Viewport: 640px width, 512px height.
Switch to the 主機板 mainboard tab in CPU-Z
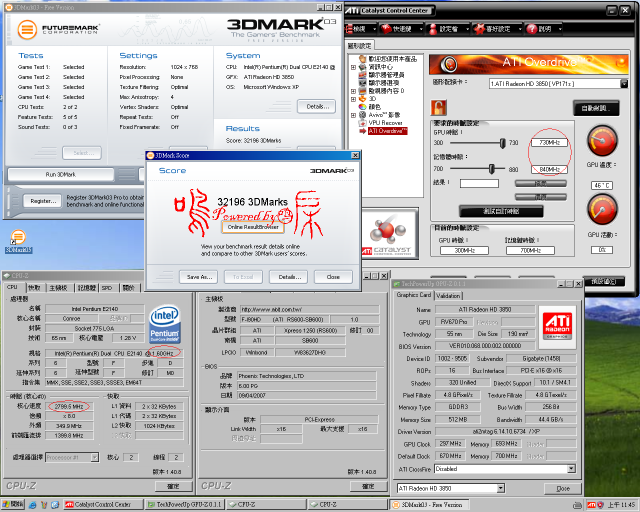tap(58, 288)
